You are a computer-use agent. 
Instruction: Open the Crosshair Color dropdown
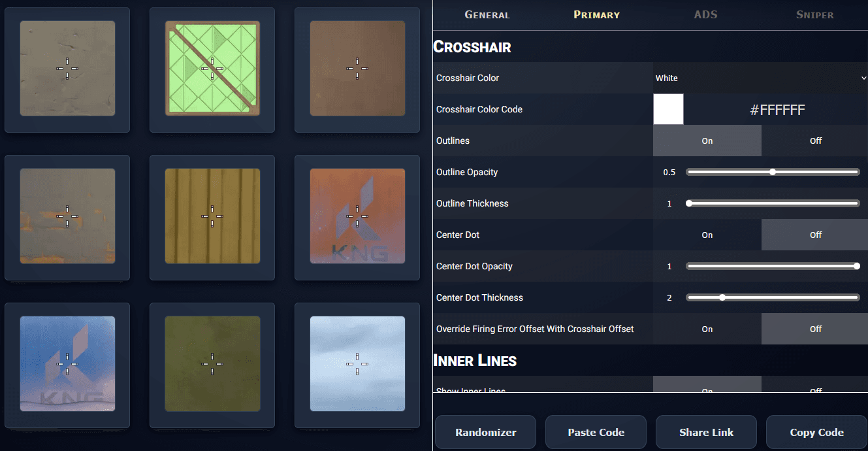pyautogui.click(x=760, y=78)
